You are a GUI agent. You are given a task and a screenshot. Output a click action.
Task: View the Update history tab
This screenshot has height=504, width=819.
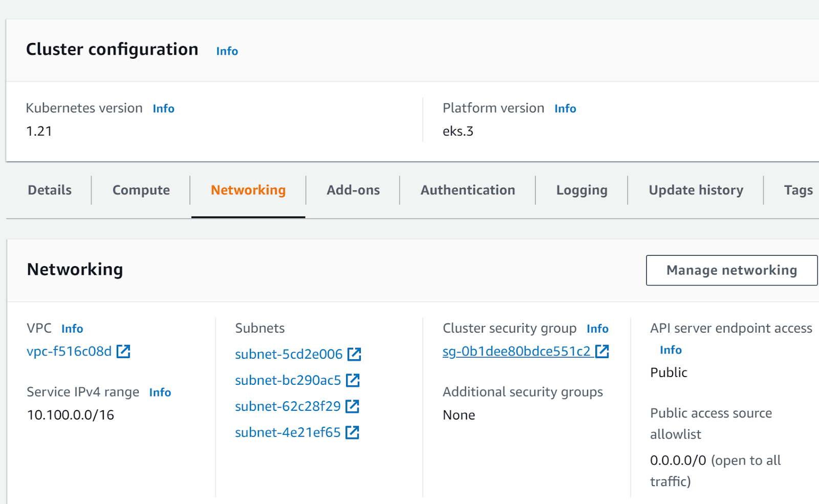point(696,190)
